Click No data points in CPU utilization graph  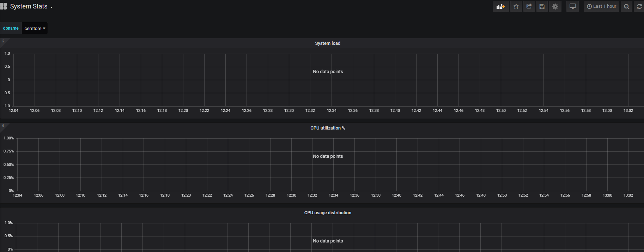click(328, 156)
